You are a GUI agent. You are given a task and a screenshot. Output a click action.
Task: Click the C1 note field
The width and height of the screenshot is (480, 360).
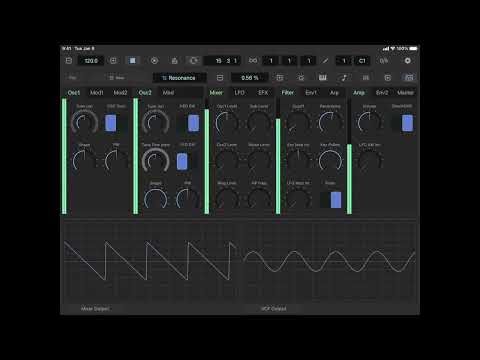pyautogui.click(x=362, y=61)
